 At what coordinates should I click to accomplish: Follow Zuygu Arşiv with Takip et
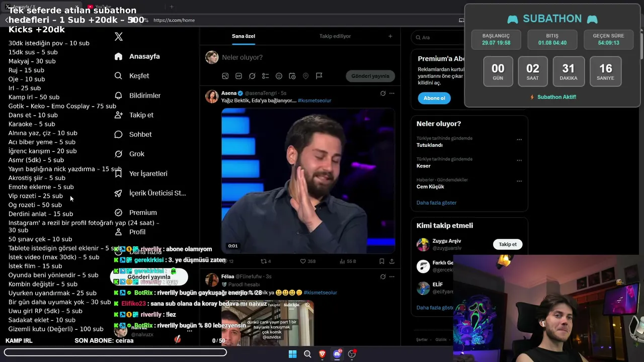(508, 244)
